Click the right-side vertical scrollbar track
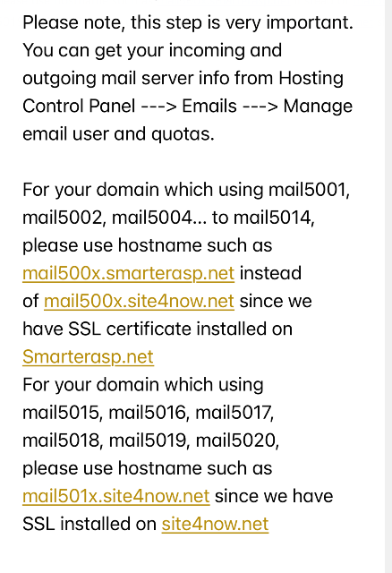The image size is (392, 573). tap(388, 286)
